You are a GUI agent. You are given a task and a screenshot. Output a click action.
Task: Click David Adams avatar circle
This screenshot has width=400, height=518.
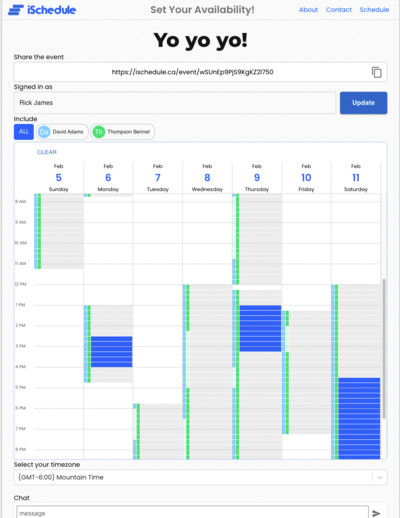(44, 132)
